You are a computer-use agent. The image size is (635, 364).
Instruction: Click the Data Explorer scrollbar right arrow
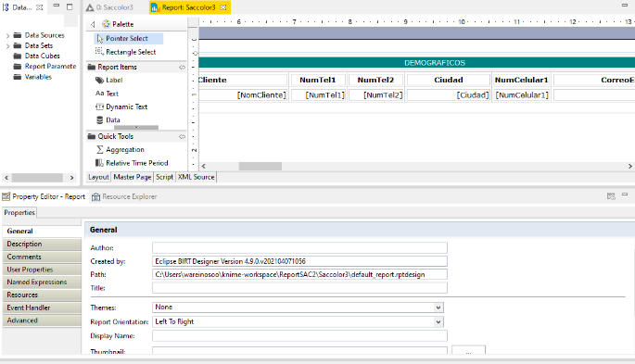[71, 178]
